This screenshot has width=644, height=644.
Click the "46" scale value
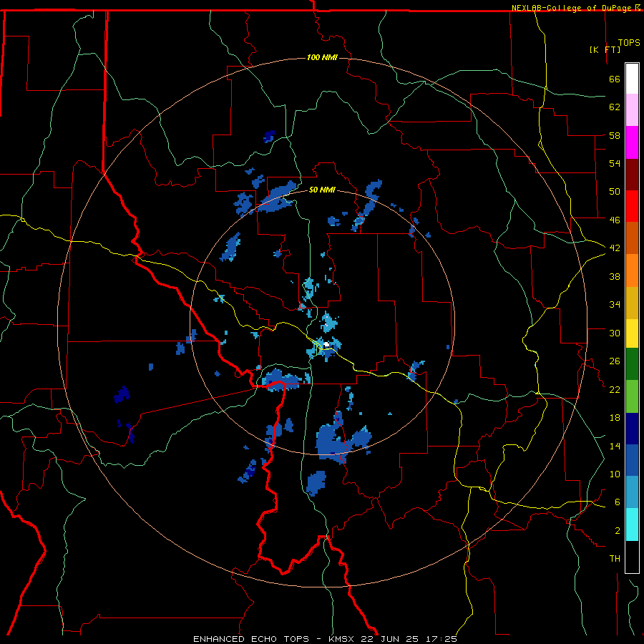coord(615,220)
